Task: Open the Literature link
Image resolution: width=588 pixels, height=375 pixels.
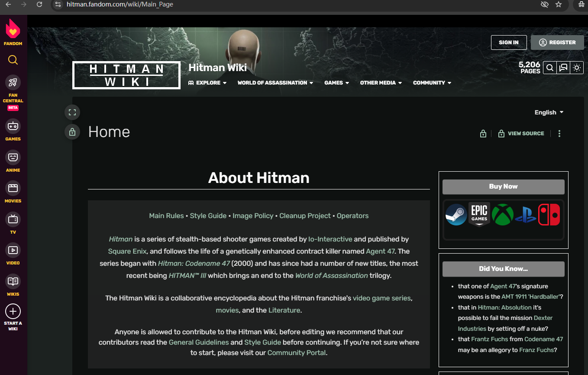Action: tap(284, 310)
